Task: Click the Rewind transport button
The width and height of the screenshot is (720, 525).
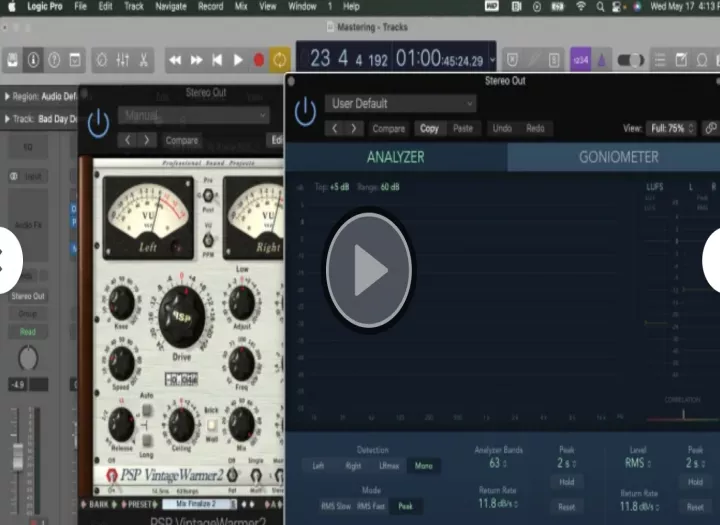Action: (x=175, y=60)
